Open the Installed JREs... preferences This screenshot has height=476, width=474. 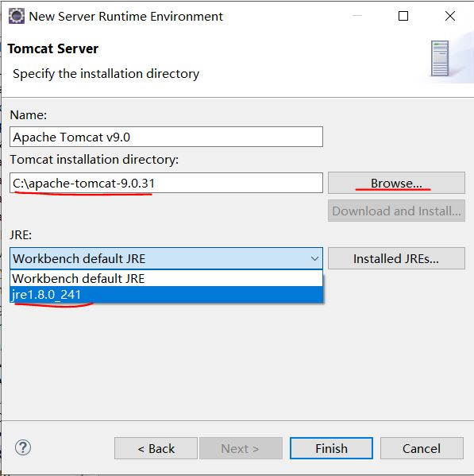[396, 258]
